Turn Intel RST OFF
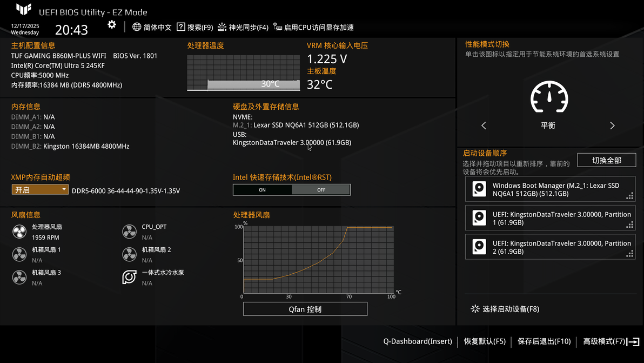 (x=321, y=190)
